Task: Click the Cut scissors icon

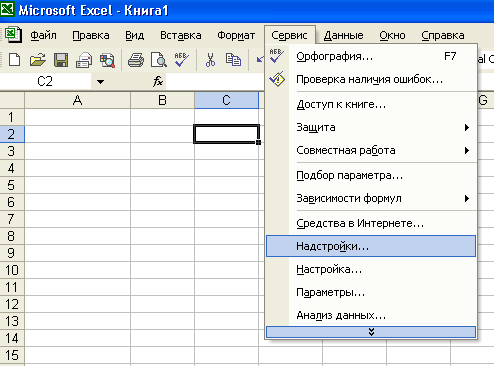Action: (x=210, y=60)
